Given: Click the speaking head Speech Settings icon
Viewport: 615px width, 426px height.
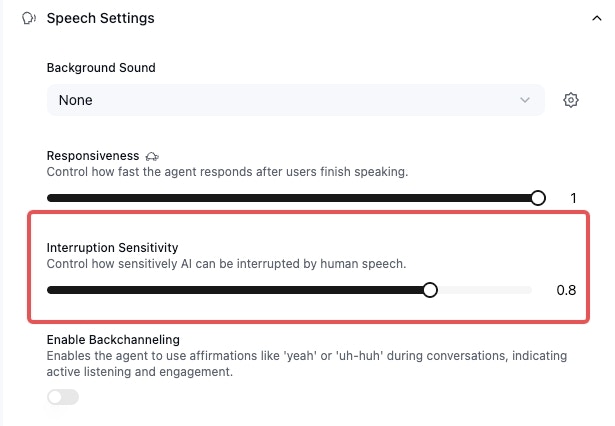Looking at the screenshot, I should [29, 18].
